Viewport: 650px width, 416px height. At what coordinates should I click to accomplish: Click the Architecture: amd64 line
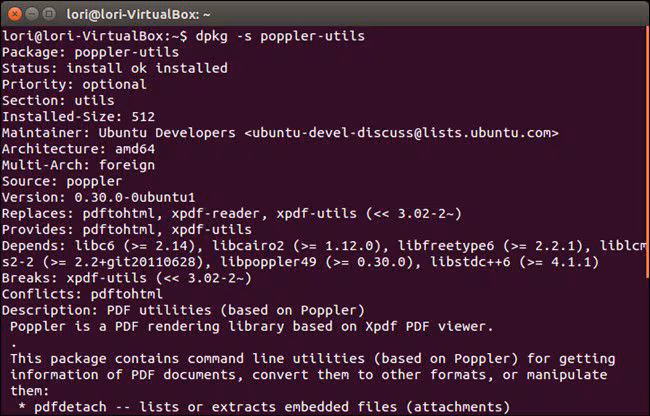76,149
